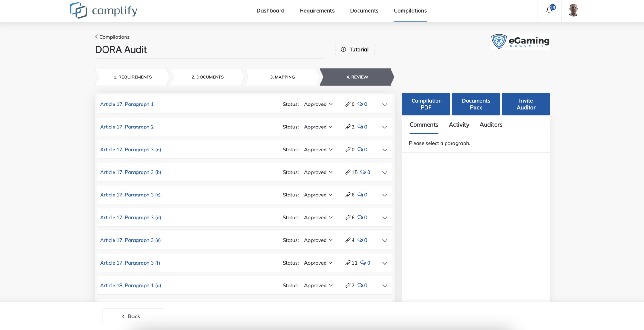The width and height of the screenshot is (644, 330).
Task: Go to the Mapping step
Action: coord(282,77)
